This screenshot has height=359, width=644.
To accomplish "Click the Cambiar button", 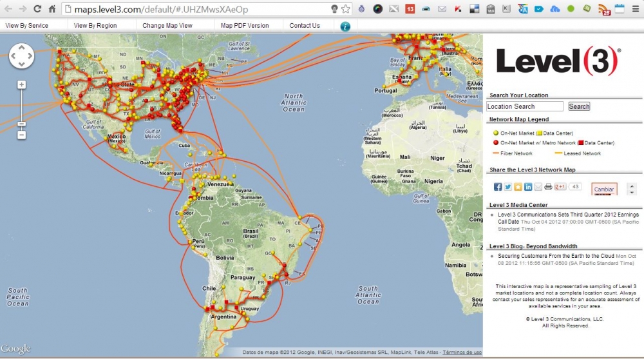I will [604, 189].
